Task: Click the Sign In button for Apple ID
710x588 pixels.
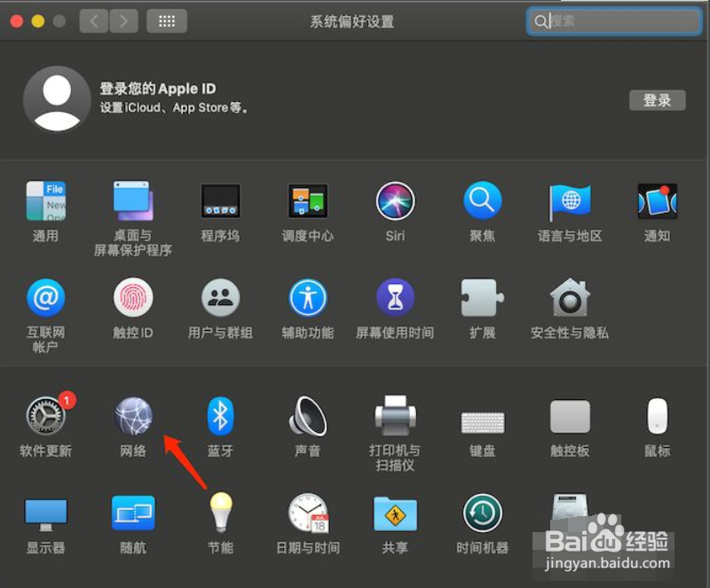Action: click(657, 100)
